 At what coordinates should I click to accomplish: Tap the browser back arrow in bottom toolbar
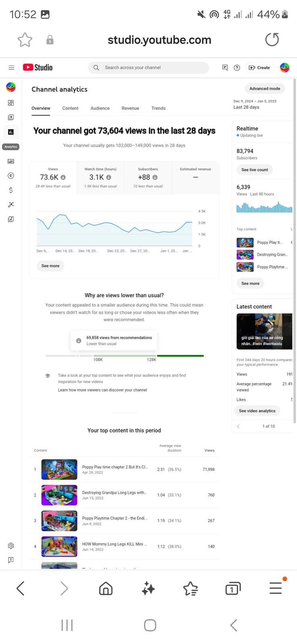(x=21, y=588)
